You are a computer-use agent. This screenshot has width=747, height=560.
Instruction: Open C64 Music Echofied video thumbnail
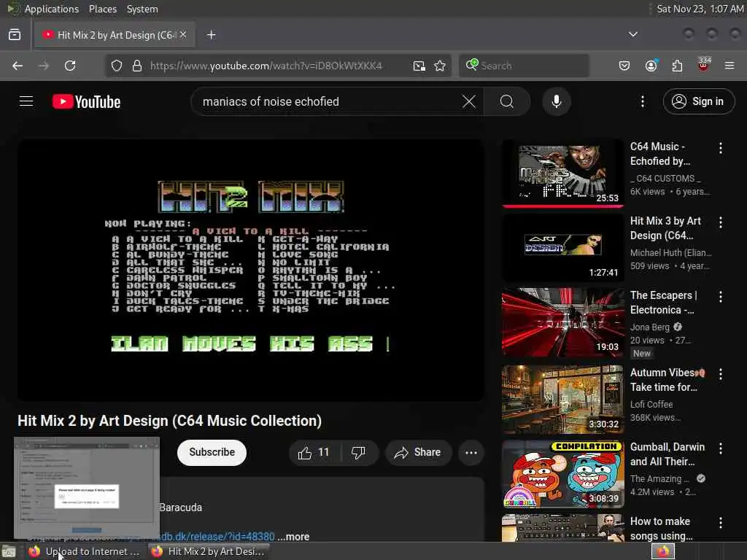point(562,174)
